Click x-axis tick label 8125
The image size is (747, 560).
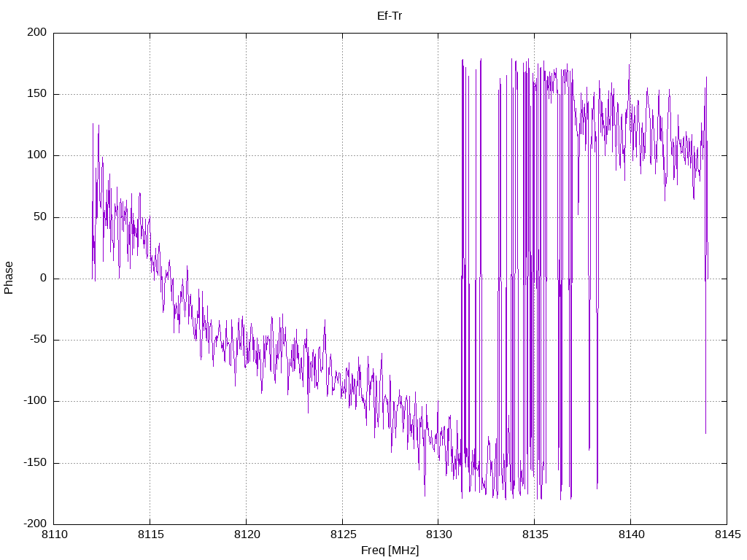[x=343, y=534]
